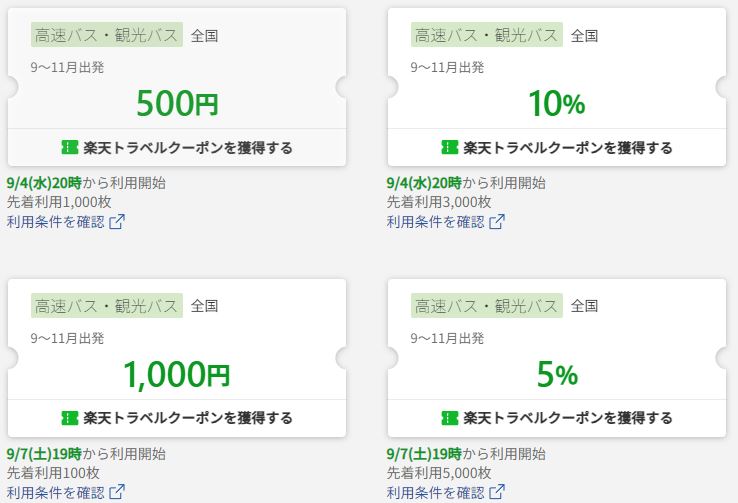
Task: Click external-link icon under 先着利用5,000枚
Action: [497, 492]
